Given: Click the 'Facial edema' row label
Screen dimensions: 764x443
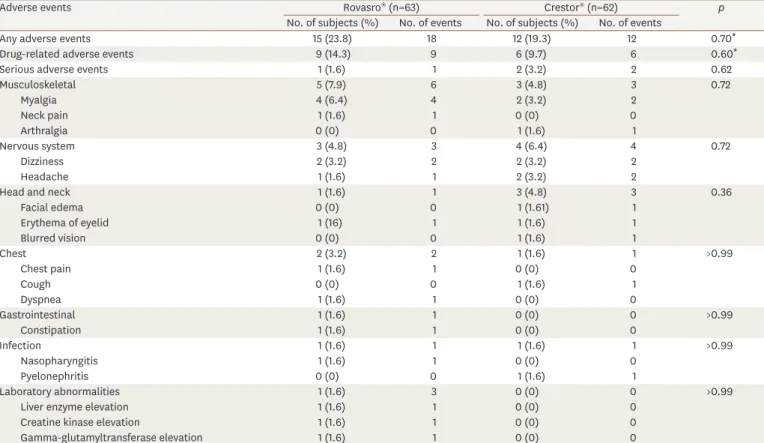Looking at the screenshot, I should click(x=52, y=208).
